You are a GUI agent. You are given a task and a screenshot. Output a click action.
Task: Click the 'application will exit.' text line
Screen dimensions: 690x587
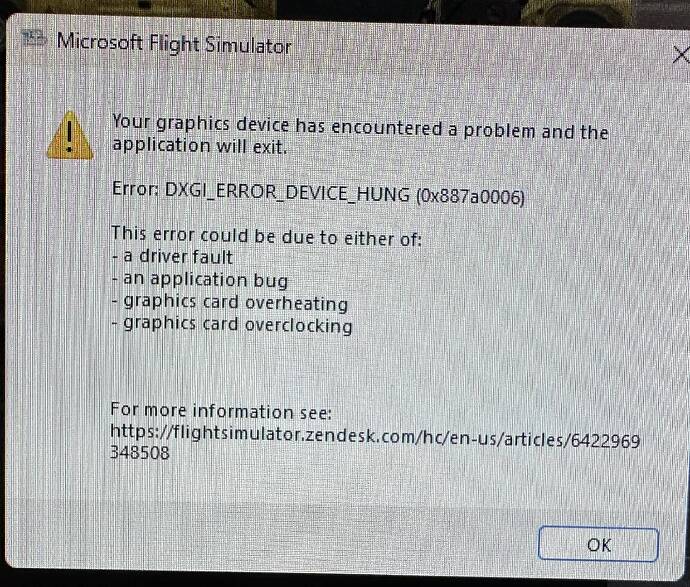click(199, 145)
